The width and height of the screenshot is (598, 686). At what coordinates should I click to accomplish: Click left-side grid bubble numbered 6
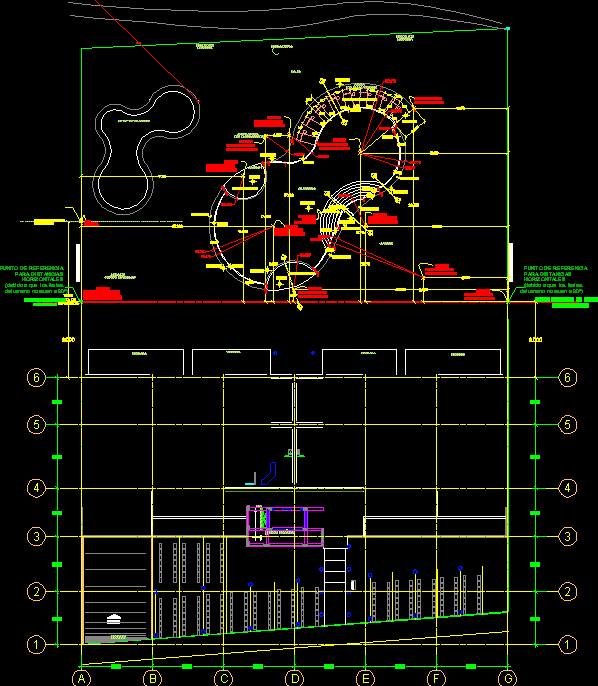pyautogui.click(x=36, y=377)
